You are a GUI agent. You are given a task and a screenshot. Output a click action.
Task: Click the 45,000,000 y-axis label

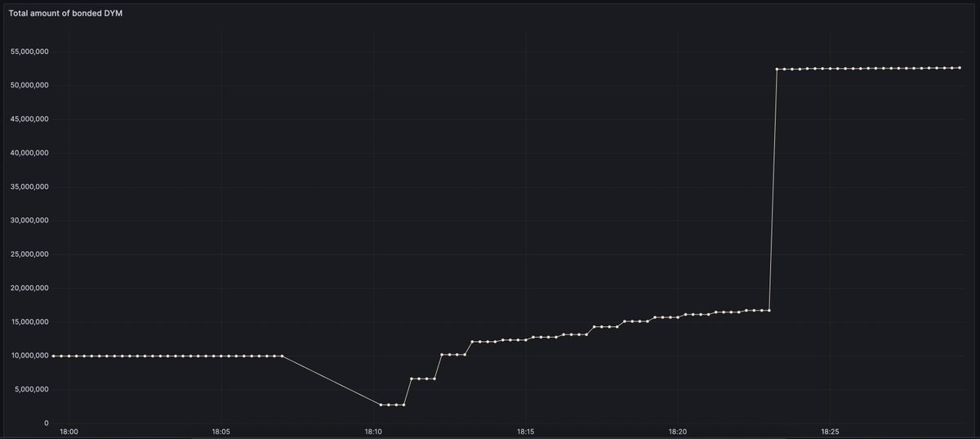click(x=30, y=119)
